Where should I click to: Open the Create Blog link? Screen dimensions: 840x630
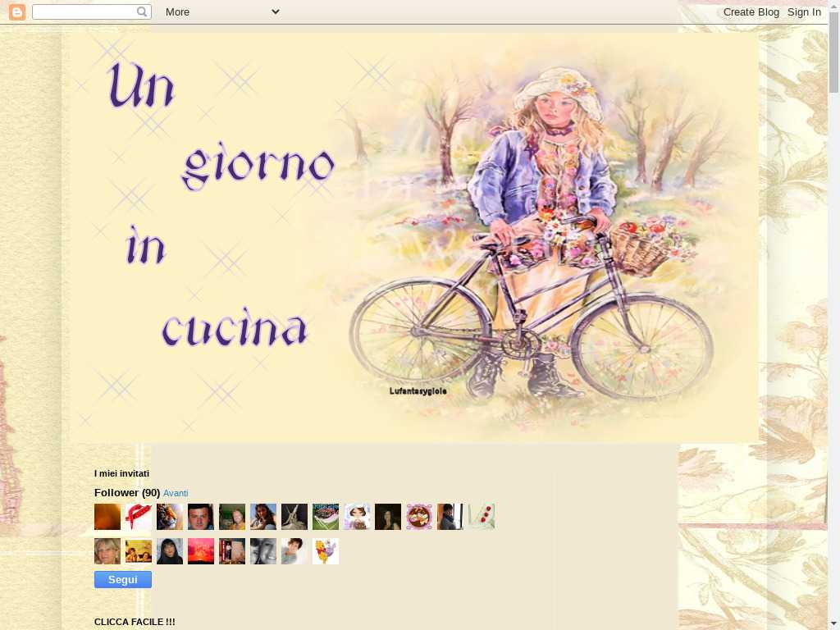click(751, 11)
